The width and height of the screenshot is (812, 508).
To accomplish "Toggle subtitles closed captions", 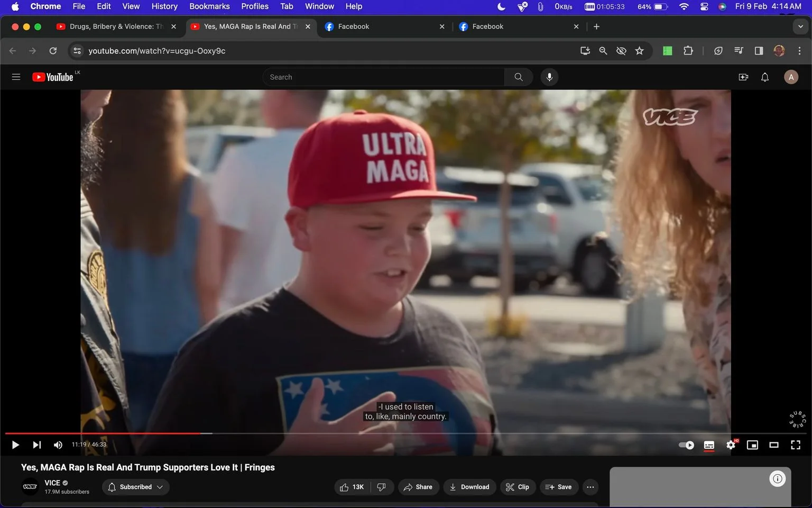I will pos(709,445).
